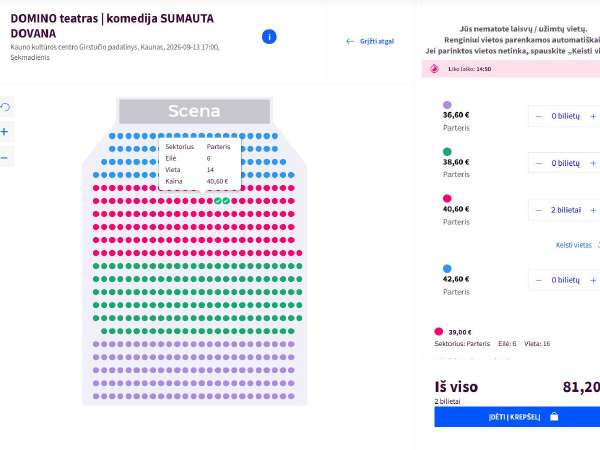Add another 40,60 € ticket
This screenshot has height=450, width=600.
pos(593,210)
